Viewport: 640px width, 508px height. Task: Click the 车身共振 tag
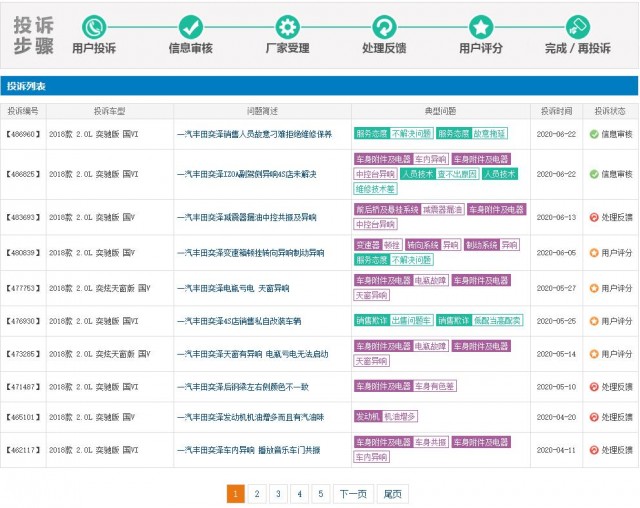[431, 442]
